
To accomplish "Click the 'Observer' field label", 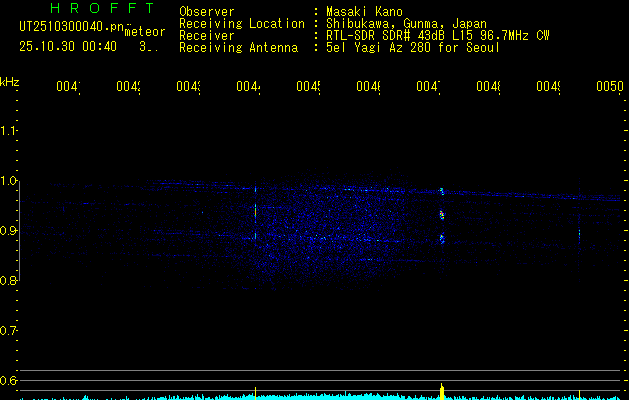I will [207, 12].
